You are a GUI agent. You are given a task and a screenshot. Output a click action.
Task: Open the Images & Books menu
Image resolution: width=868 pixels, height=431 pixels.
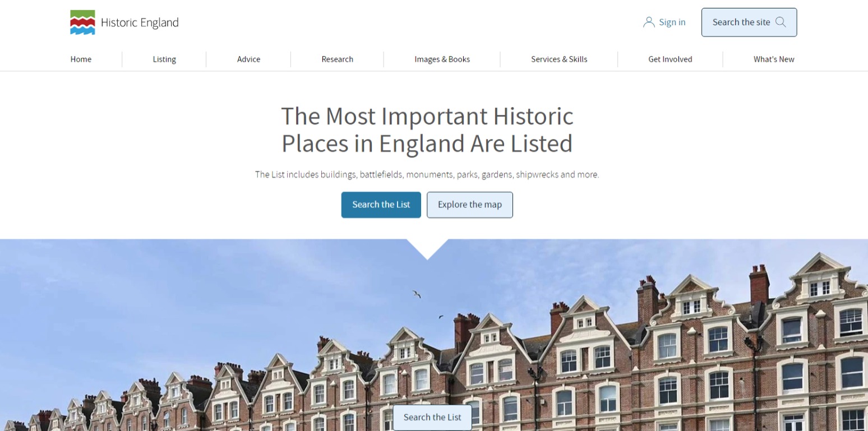442,59
